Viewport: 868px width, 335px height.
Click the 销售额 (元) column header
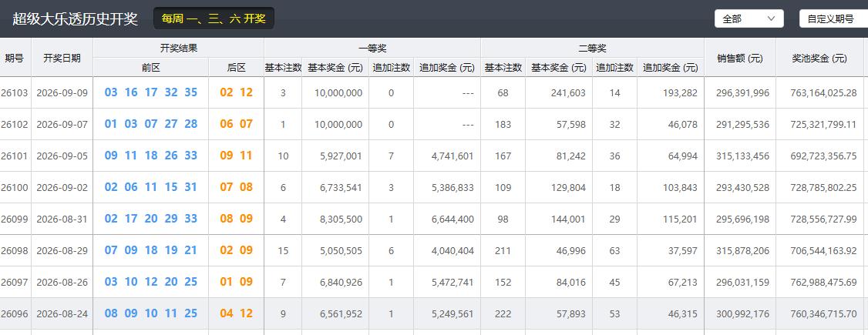(x=739, y=58)
